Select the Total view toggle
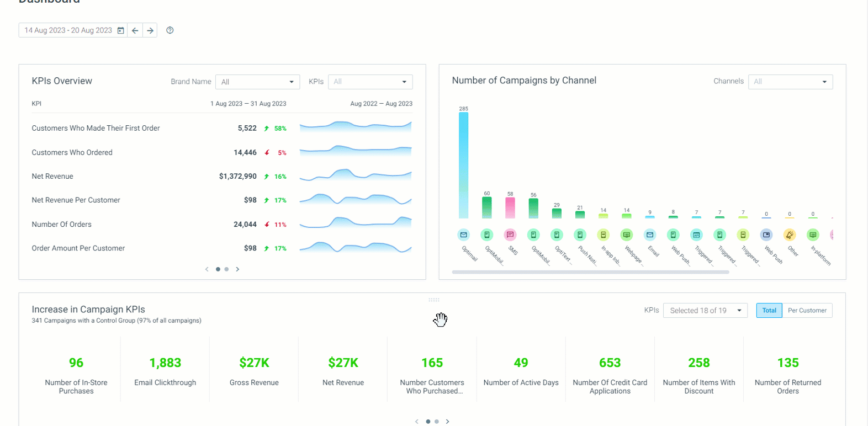The width and height of the screenshot is (868, 426). tap(769, 311)
